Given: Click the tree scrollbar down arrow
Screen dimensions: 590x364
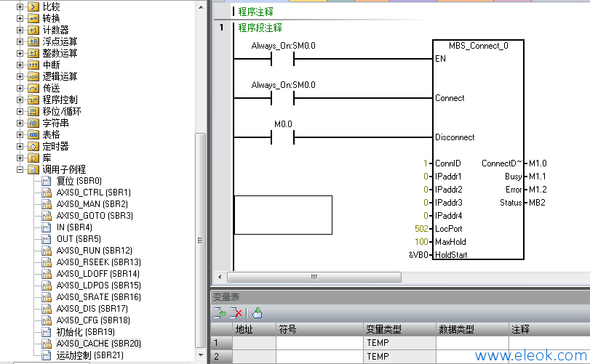Looking at the screenshot, I should coord(201,355).
